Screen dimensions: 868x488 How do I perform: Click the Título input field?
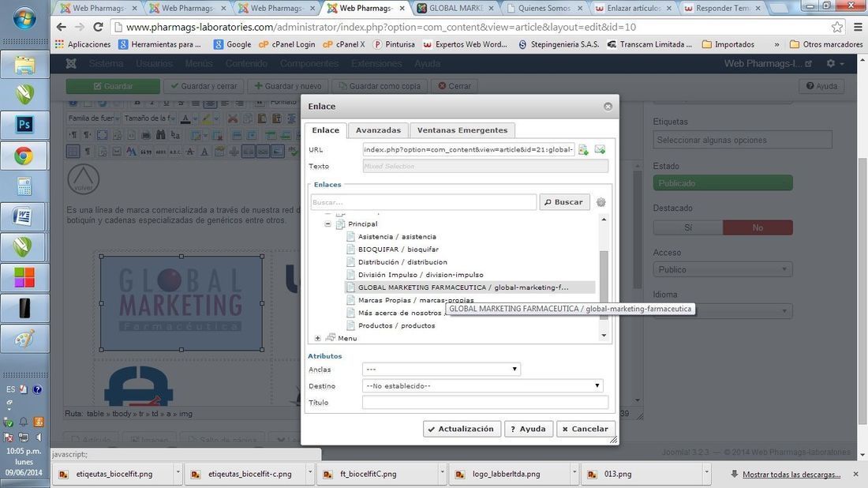click(485, 403)
